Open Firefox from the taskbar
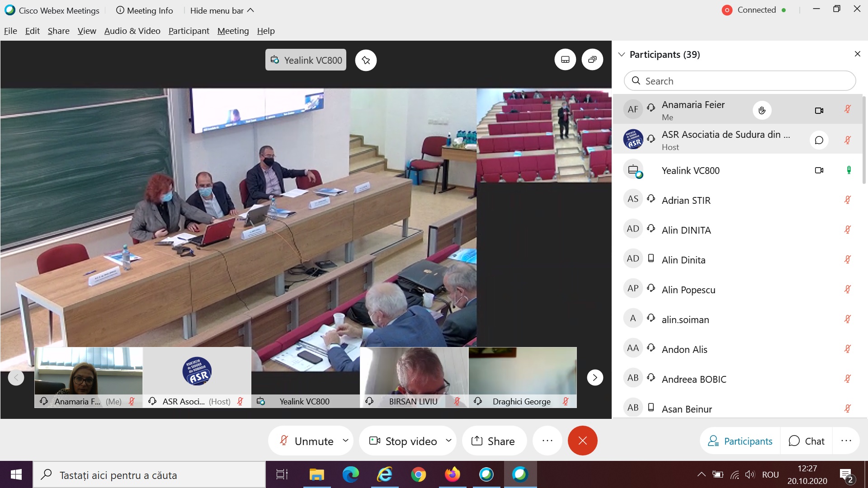This screenshot has width=868, height=488. (452, 474)
